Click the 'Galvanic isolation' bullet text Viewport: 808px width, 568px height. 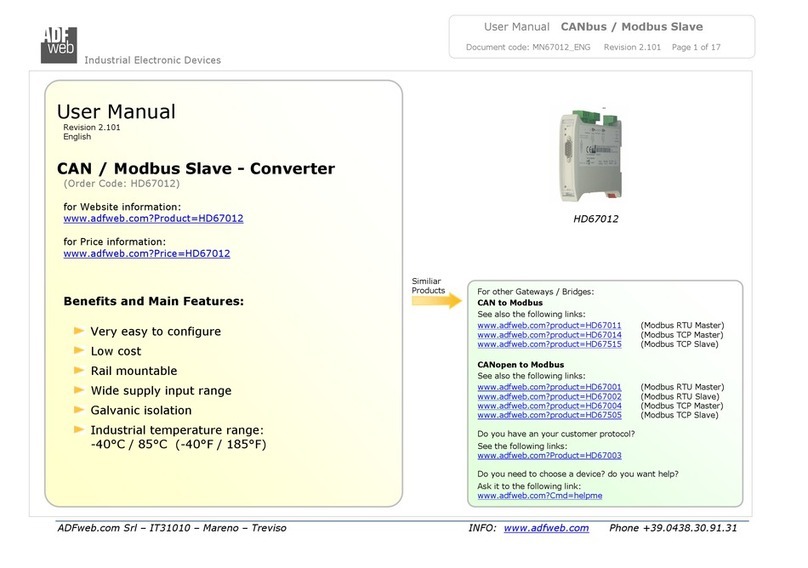[x=141, y=410]
